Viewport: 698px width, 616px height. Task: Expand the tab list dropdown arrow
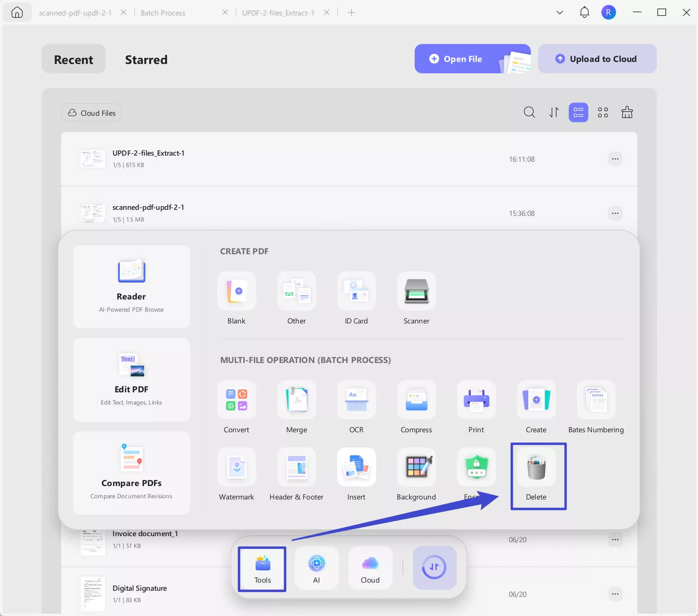click(x=560, y=13)
